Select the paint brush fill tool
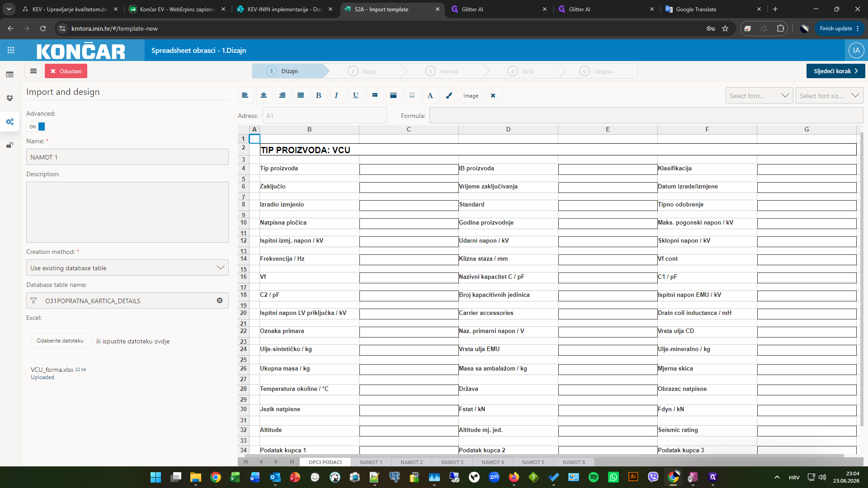868x488 pixels. (x=449, y=95)
